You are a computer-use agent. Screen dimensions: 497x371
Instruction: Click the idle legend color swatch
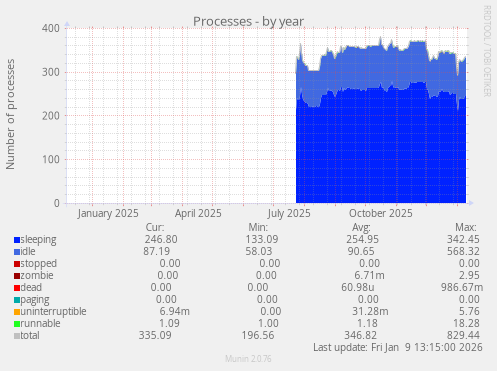point(17,252)
